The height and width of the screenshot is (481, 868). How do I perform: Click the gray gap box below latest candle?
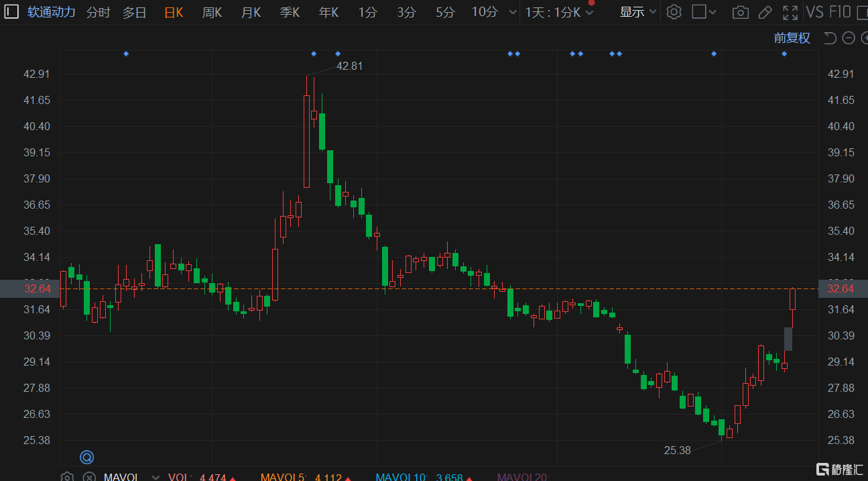pyautogui.click(x=788, y=339)
